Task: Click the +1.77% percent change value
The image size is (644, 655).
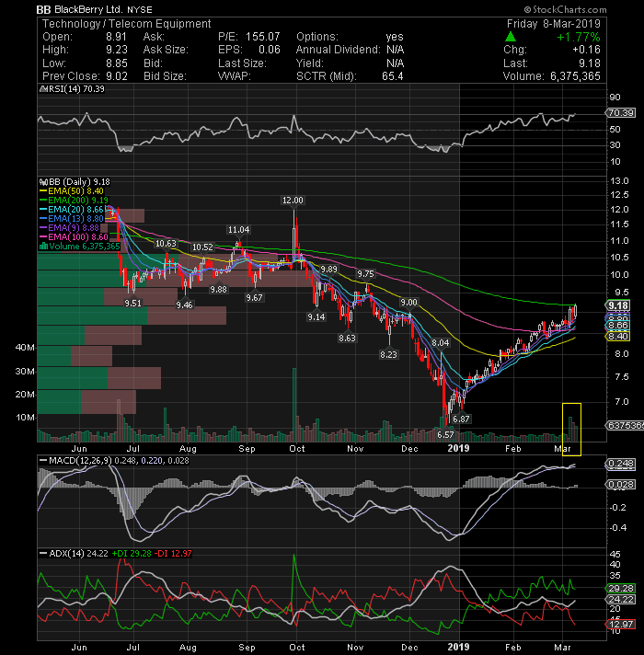Action: click(579, 37)
